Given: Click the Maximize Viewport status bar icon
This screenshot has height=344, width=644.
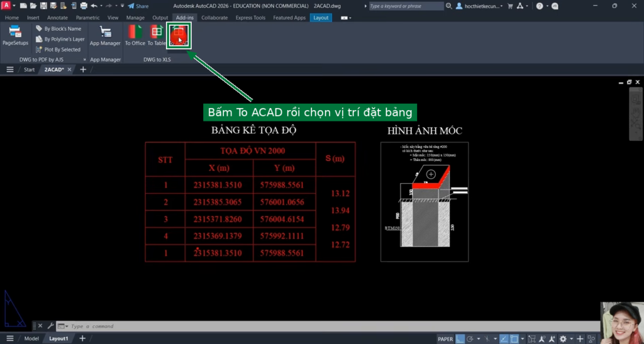Looking at the screenshot, I should click(x=532, y=339).
